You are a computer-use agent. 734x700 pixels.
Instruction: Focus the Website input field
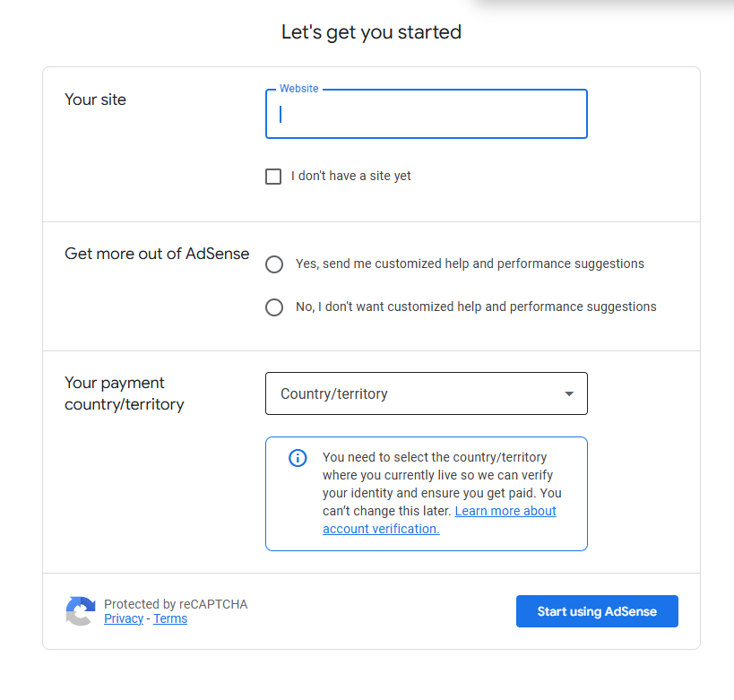(x=427, y=115)
